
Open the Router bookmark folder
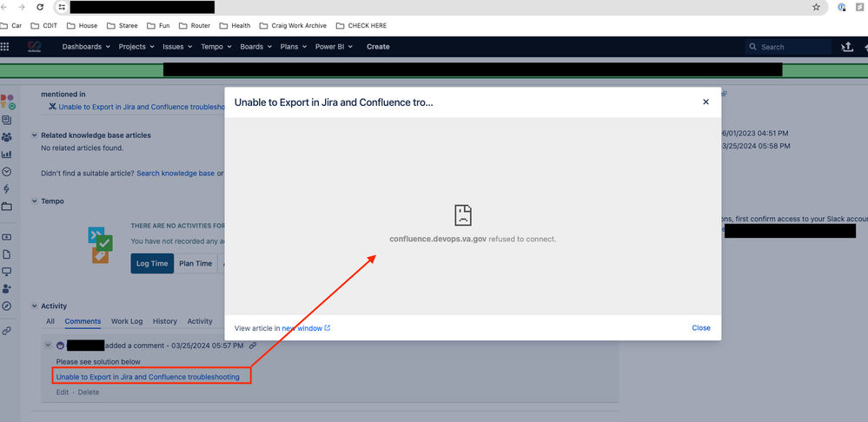tap(196, 25)
